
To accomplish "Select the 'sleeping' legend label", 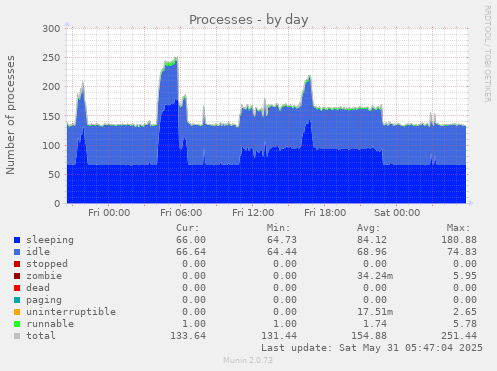I will [x=50, y=240].
